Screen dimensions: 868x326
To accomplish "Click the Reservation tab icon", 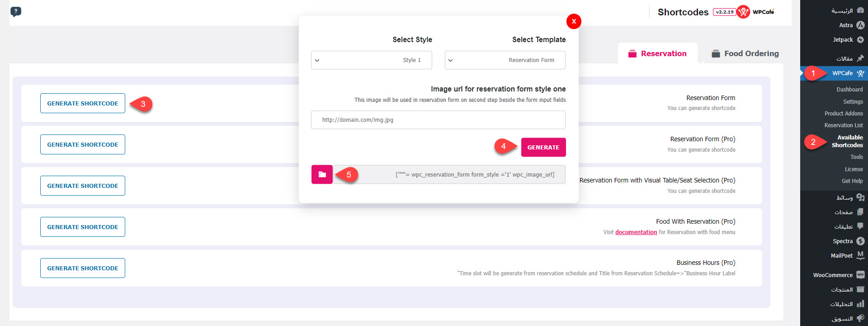I will tap(632, 54).
